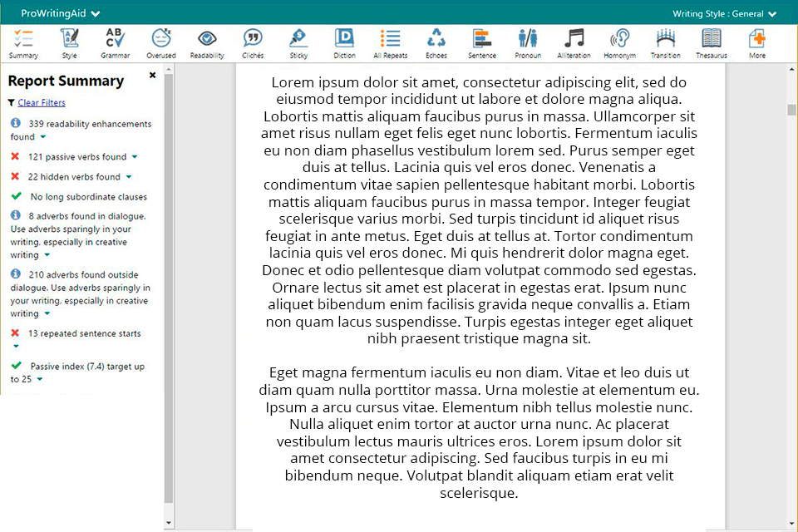Open the Summary report icon
The width and height of the screenshot is (798, 532).
click(x=23, y=43)
